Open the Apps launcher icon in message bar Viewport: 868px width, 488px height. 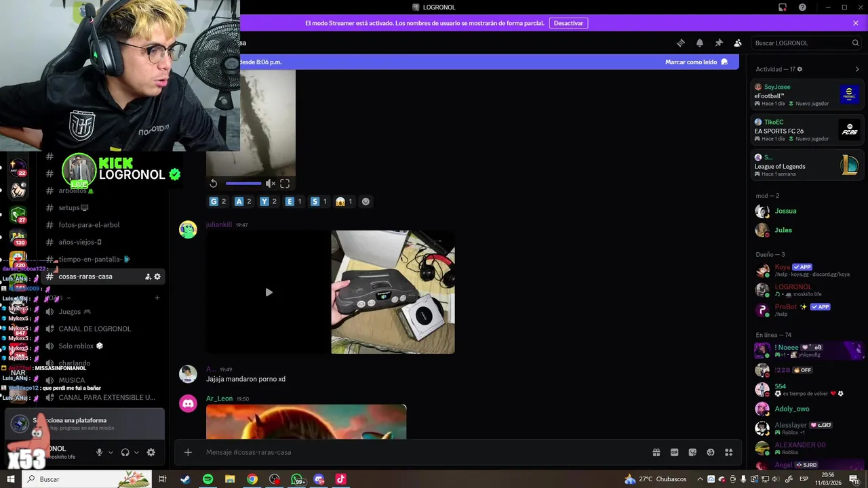729,452
